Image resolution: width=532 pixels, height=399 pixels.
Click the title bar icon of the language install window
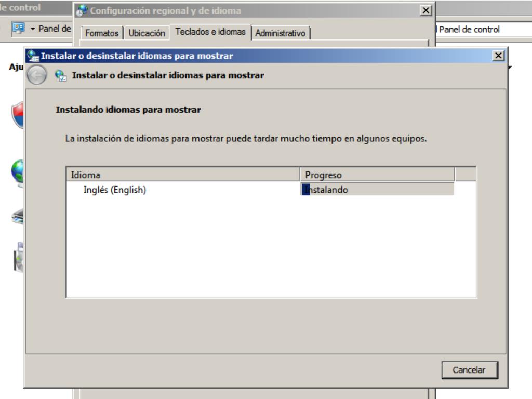coord(33,56)
